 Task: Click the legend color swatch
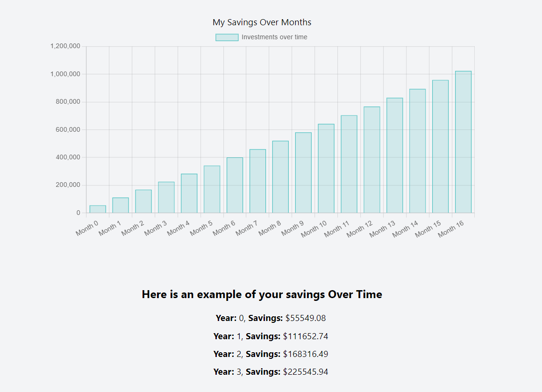[x=227, y=36]
